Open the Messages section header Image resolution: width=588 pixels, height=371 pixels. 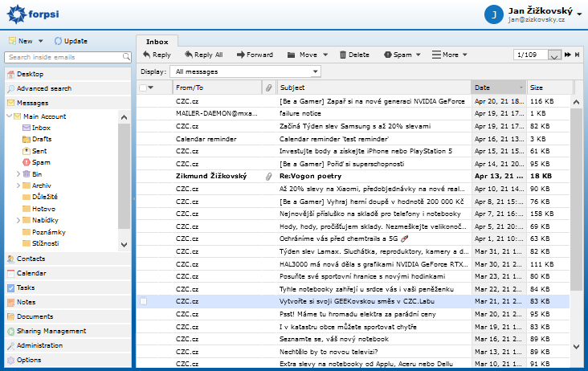pyautogui.click(x=67, y=103)
